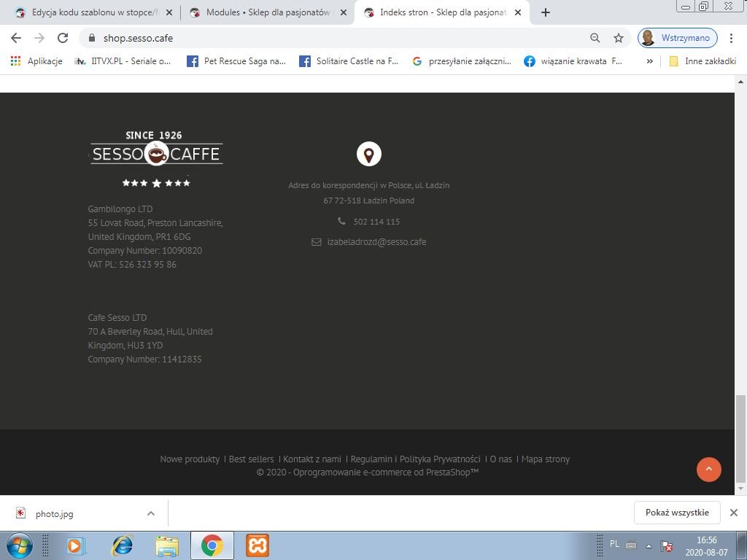Open downloaded photo.jpg file

(54, 514)
